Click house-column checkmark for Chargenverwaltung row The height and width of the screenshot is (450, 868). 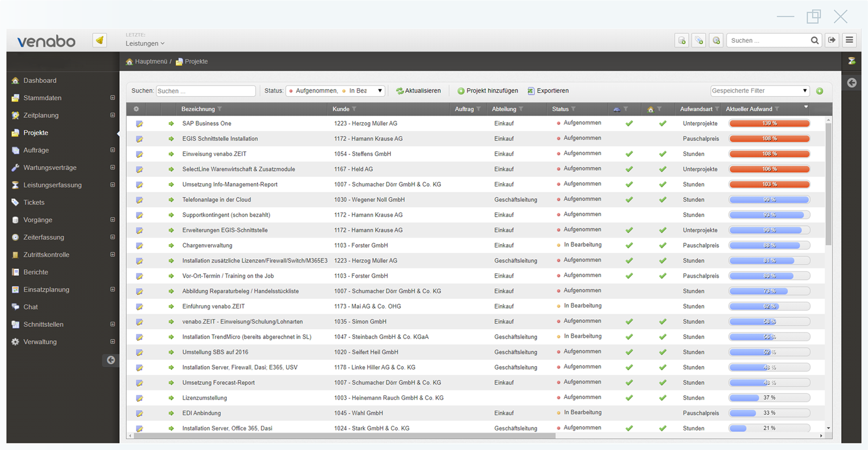663,245
